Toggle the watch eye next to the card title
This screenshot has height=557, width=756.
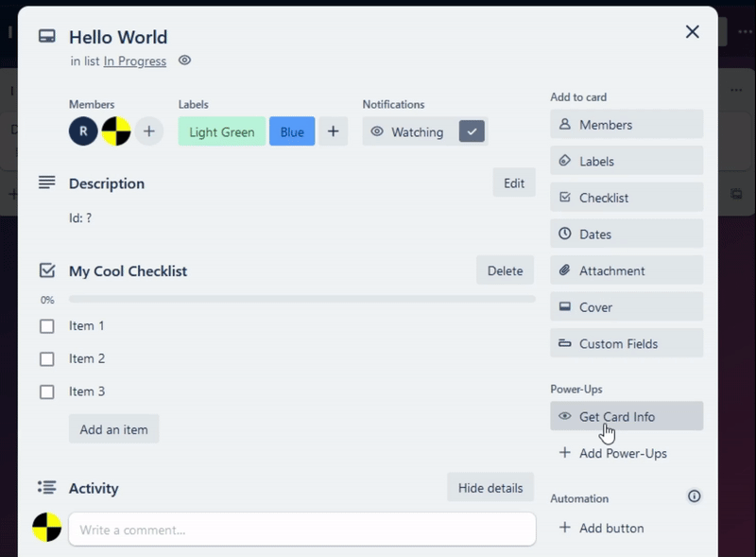pyautogui.click(x=184, y=60)
